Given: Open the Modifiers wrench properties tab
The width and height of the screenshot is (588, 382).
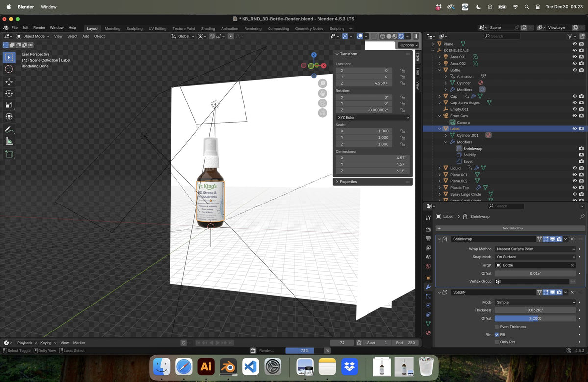Looking at the screenshot, I should click(x=428, y=287).
